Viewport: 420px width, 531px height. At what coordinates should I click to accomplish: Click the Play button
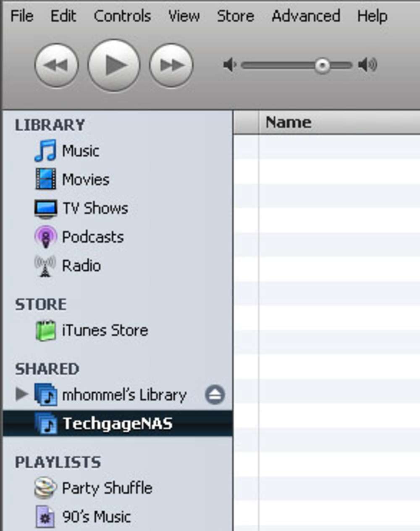tap(114, 65)
